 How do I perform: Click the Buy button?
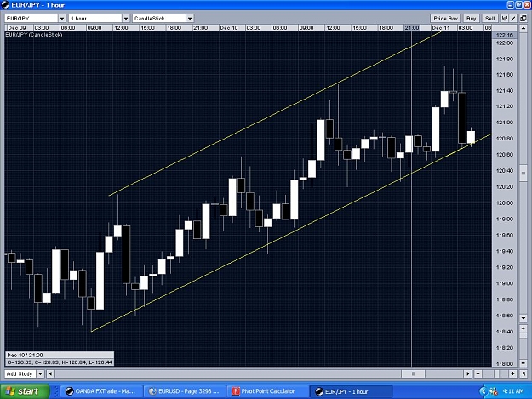pyautogui.click(x=471, y=19)
